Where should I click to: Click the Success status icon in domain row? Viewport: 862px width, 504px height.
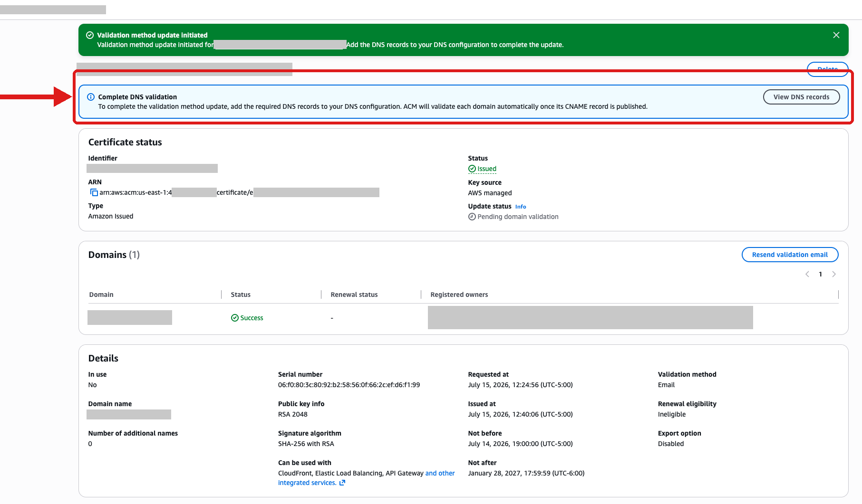pyautogui.click(x=234, y=318)
